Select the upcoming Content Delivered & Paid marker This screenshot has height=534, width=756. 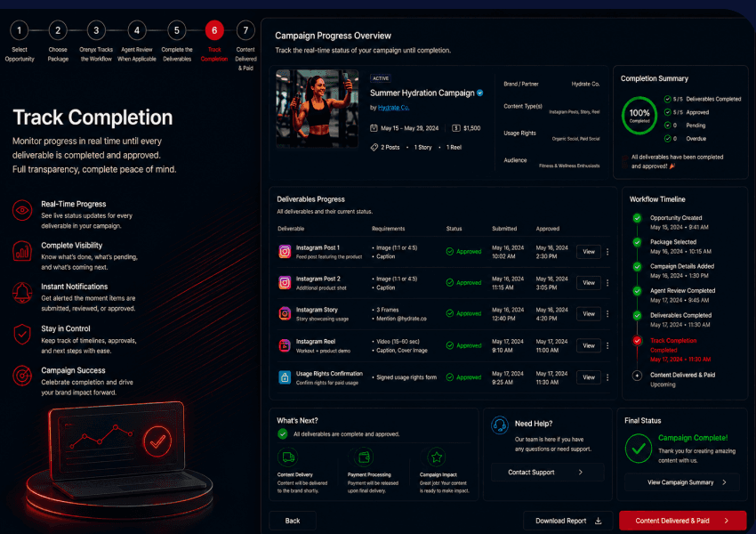(637, 376)
